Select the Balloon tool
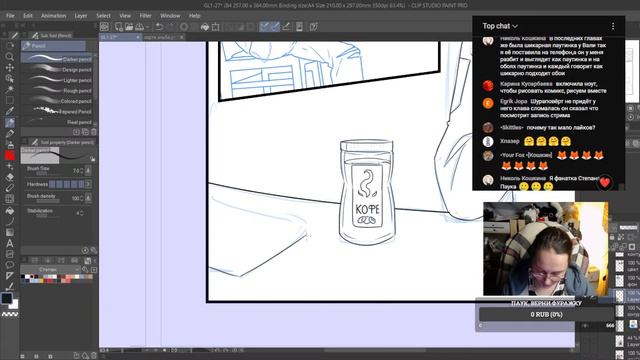 pos(10,265)
